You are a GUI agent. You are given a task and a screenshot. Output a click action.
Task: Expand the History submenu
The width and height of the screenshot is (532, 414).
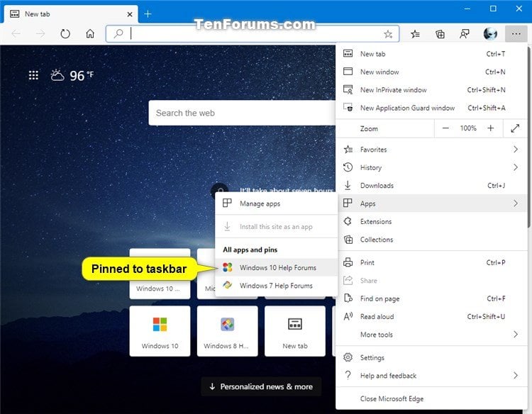(431, 167)
